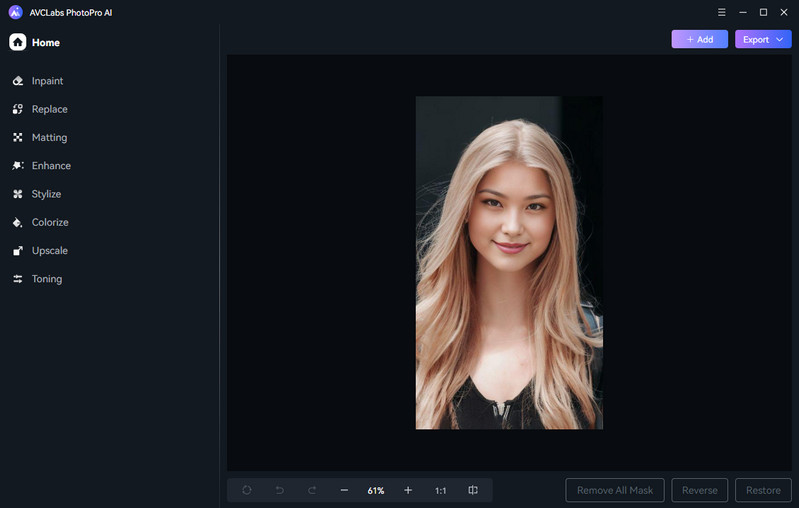Set zoom to 1:1 actual size
Image resolution: width=799 pixels, height=508 pixels.
pos(440,491)
